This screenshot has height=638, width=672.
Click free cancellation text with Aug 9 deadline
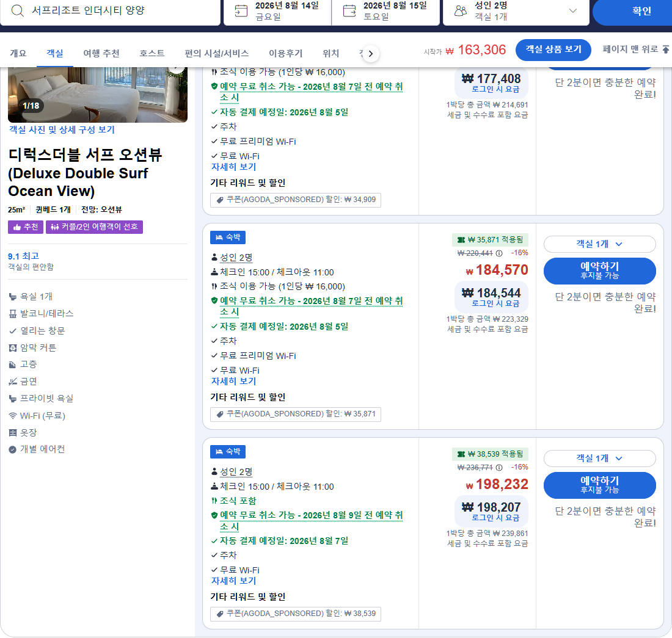[311, 520]
